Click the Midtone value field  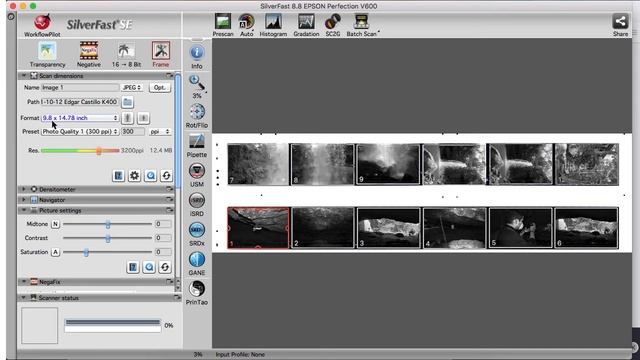(163, 224)
